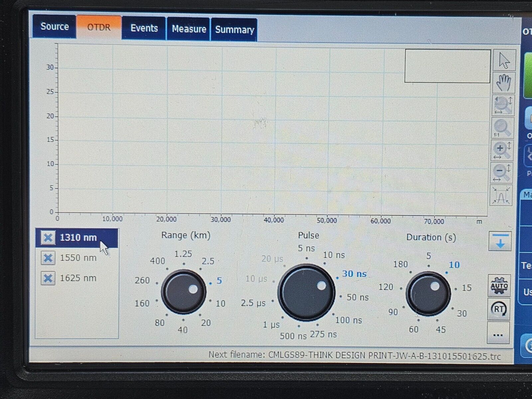Image resolution: width=532 pixels, height=399 pixels.
Task: Open the ellipsis more-options button
Action: [499, 334]
